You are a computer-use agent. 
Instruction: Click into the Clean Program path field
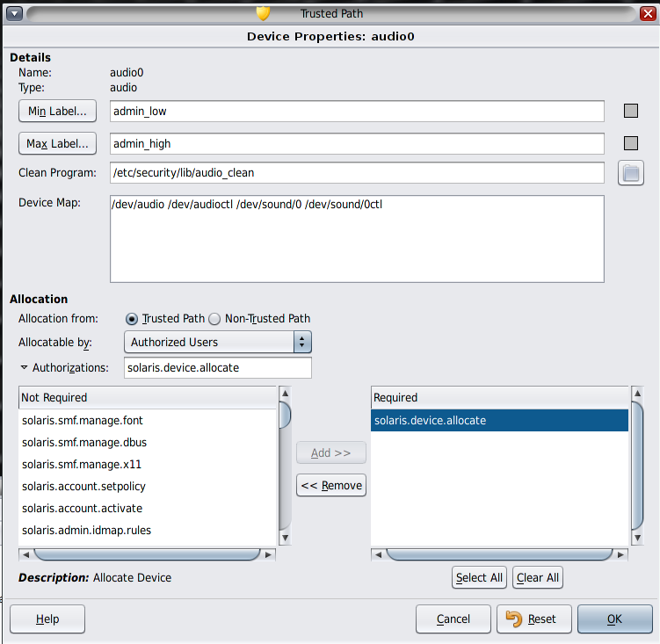[x=357, y=172]
